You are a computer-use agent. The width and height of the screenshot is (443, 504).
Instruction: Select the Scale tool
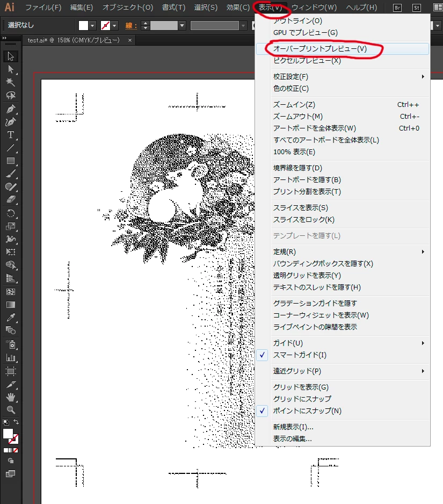click(x=11, y=226)
